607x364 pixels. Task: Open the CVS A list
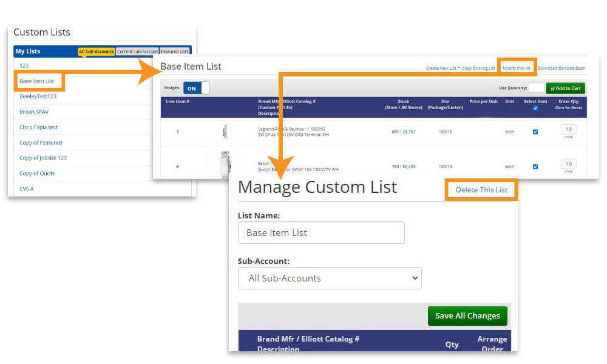tap(26, 189)
